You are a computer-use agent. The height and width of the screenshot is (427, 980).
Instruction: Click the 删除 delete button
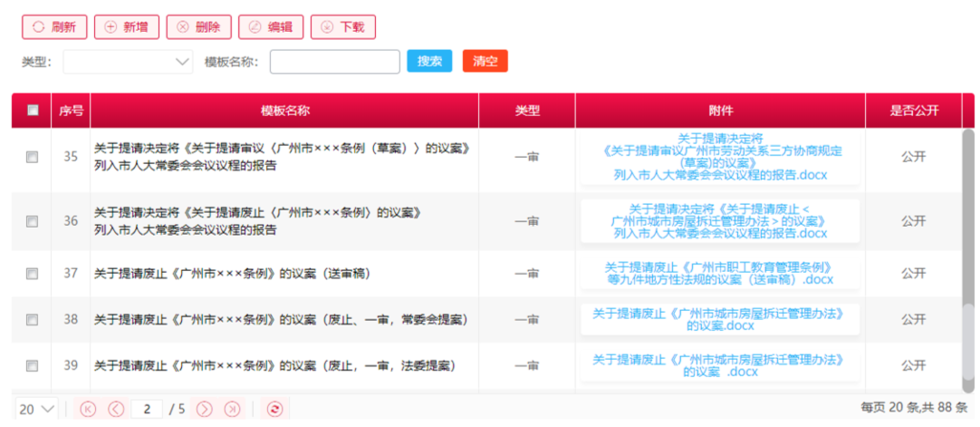198,27
